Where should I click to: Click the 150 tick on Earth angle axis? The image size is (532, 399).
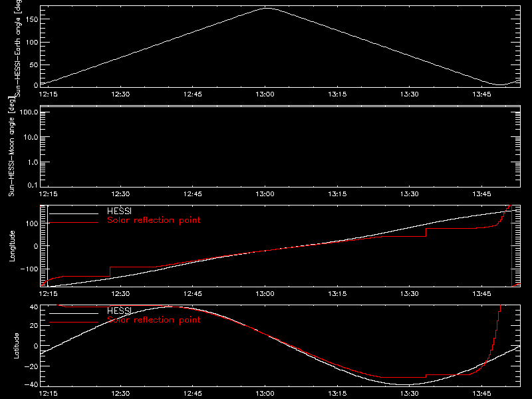tap(32, 19)
